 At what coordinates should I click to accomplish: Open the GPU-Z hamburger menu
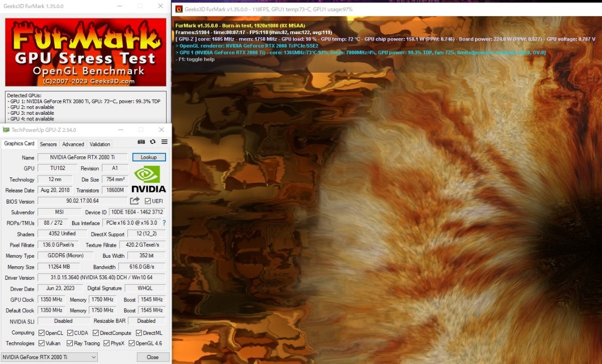coord(164,142)
